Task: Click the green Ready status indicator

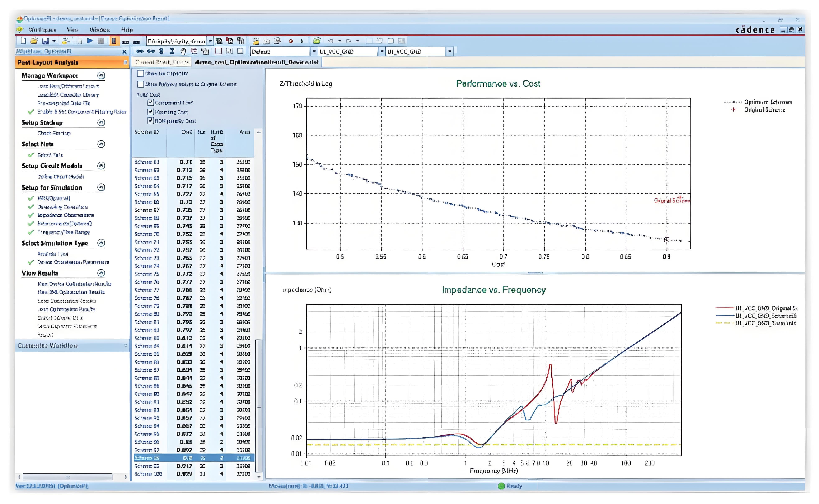Action: pos(501,486)
